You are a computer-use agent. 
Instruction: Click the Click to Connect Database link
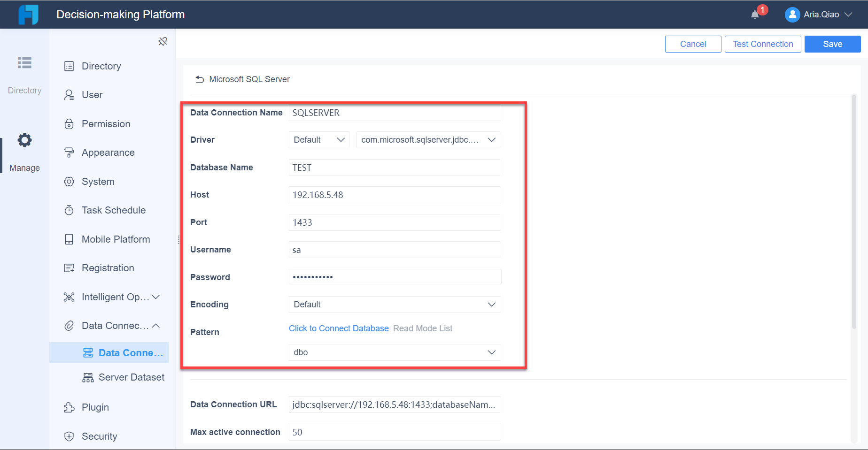338,328
